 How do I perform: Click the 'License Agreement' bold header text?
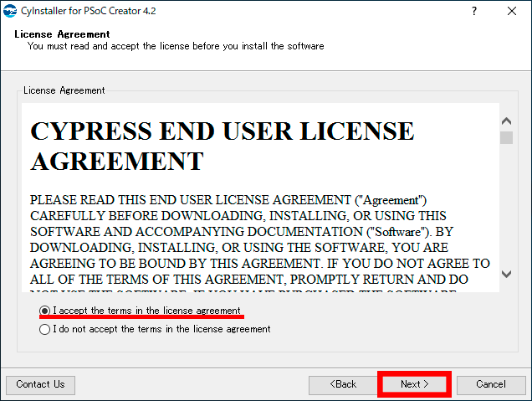[x=62, y=34]
